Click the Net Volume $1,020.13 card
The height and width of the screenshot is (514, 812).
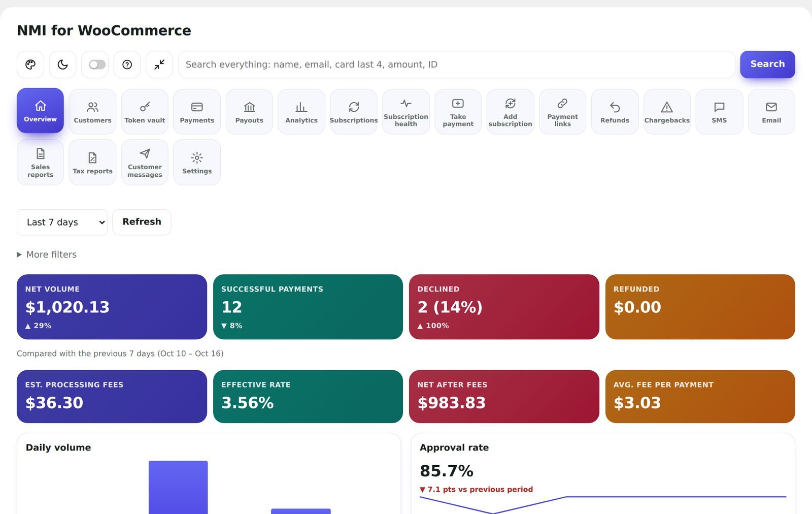pos(112,307)
